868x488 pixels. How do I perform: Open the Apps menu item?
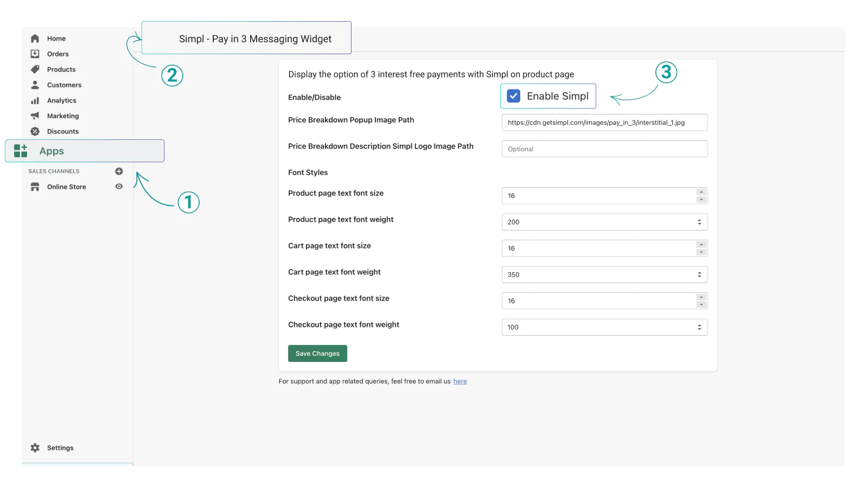pyautogui.click(x=52, y=151)
